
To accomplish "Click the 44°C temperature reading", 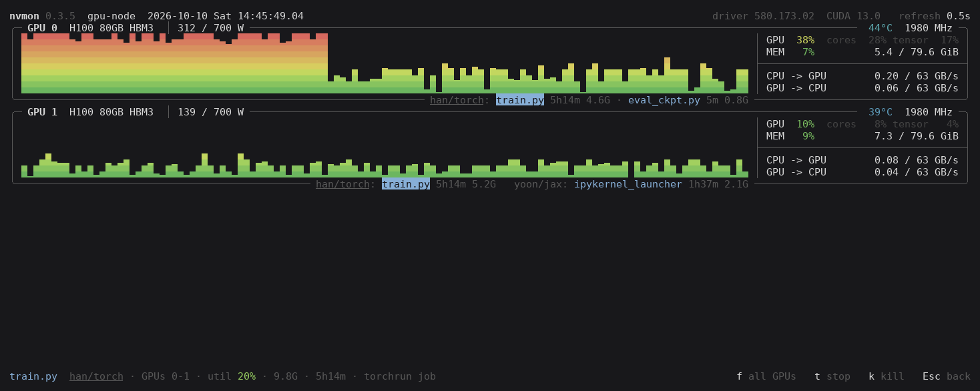I will [x=881, y=28].
